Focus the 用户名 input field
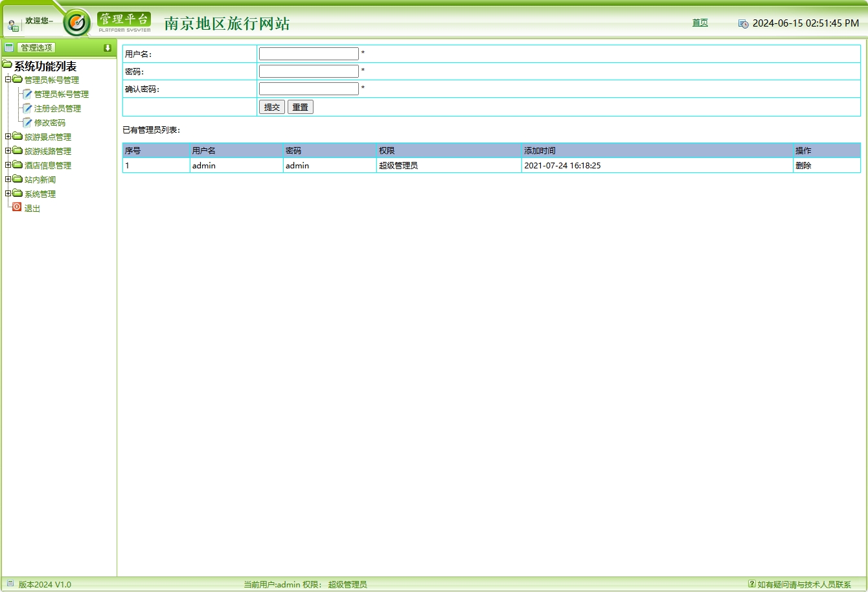The width and height of the screenshot is (868, 592). 309,54
